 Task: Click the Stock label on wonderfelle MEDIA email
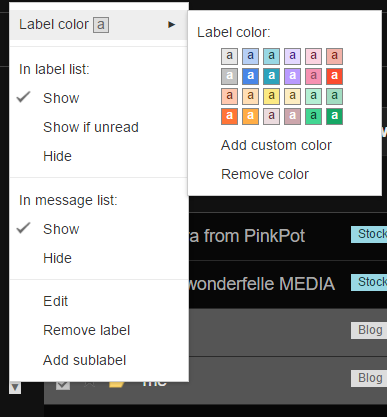pyautogui.click(x=369, y=282)
